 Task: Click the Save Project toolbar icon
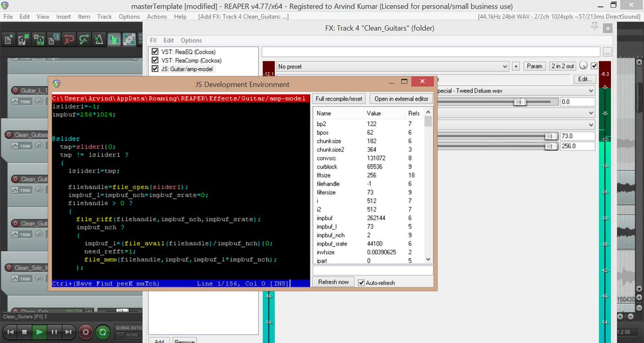point(40,39)
